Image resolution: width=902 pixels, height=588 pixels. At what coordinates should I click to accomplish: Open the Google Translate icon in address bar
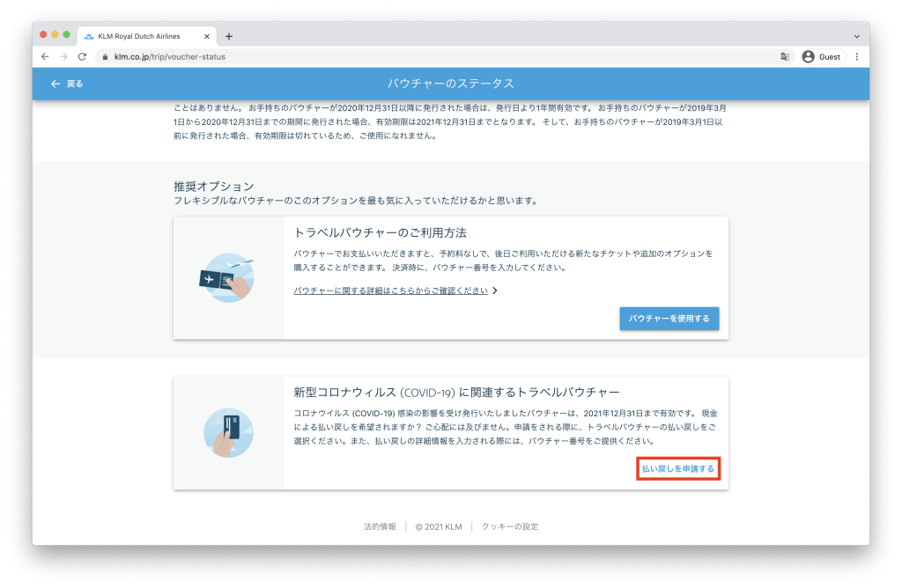click(784, 56)
